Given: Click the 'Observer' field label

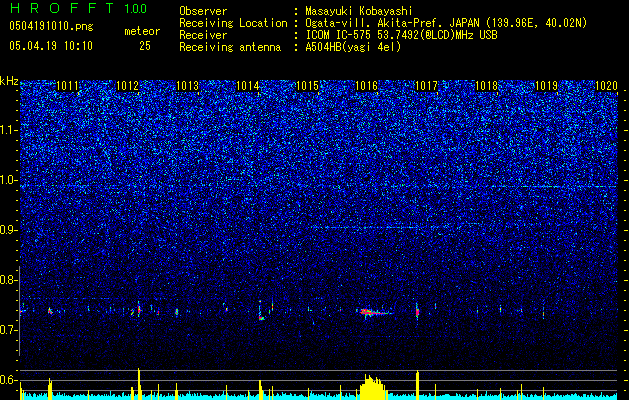Looking at the screenshot, I should coord(203,11).
